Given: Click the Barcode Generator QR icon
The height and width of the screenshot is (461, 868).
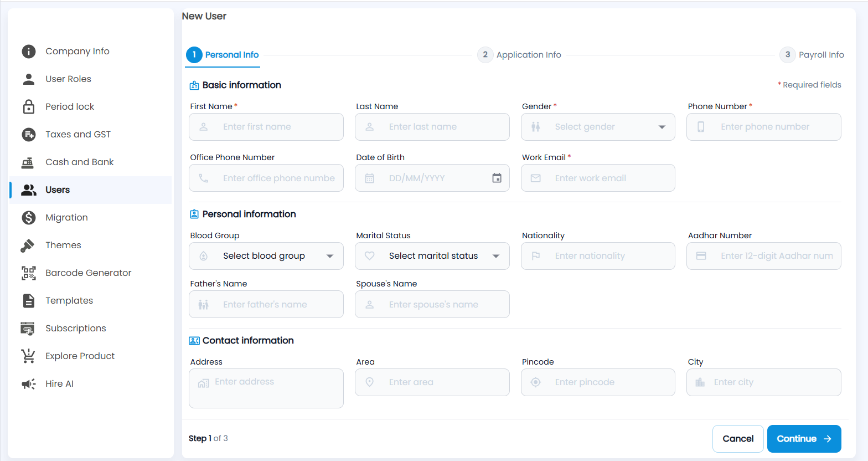Looking at the screenshot, I should [29, 273].
